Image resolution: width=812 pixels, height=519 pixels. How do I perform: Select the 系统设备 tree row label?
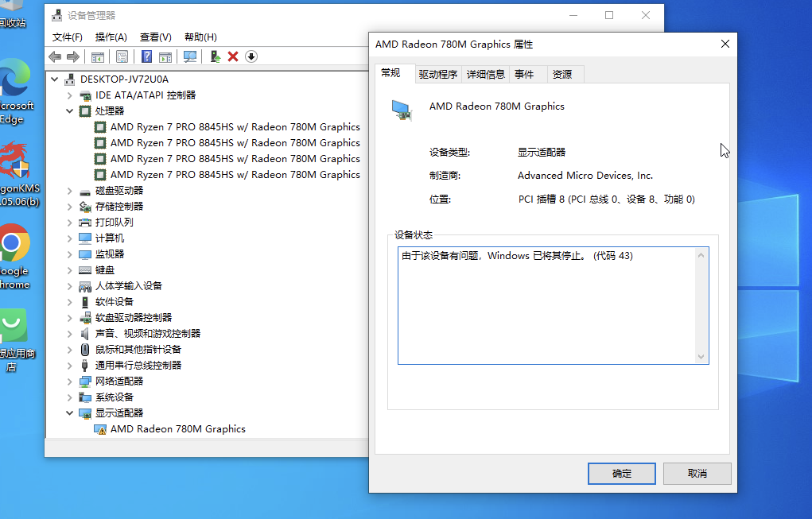115,397
